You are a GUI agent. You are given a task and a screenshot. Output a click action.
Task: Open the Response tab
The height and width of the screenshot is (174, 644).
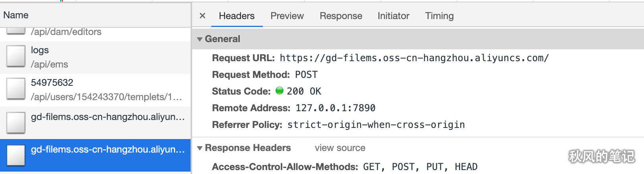[341, 16]
